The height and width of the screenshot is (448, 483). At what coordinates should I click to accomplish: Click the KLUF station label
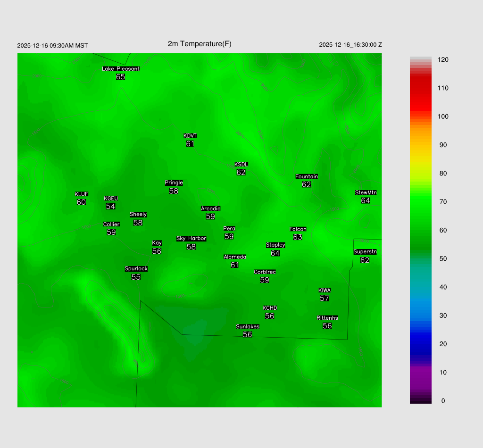pyautogui.click(x=81, y=194)
